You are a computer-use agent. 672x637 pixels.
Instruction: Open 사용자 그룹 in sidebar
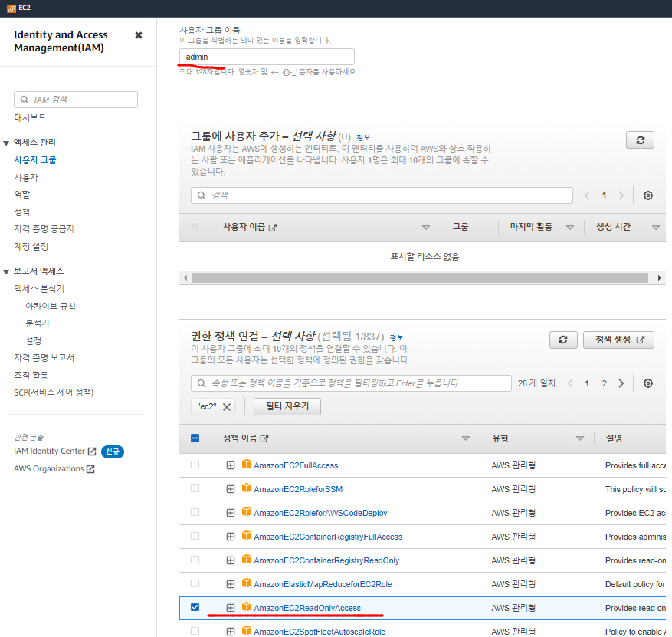35,160
